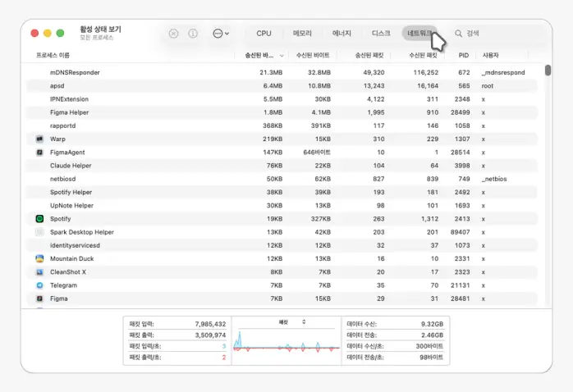Sort by 송신된 패킷 column header
Image resolution: width=573 pixels, height=392 pixels.
(x=369, y=55)
